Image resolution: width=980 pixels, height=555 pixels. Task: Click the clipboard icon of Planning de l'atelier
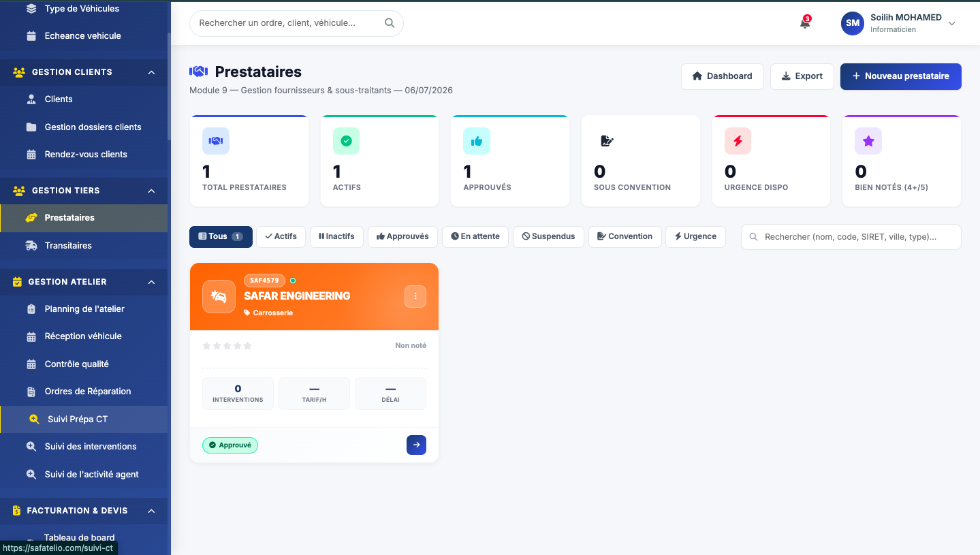31,309
